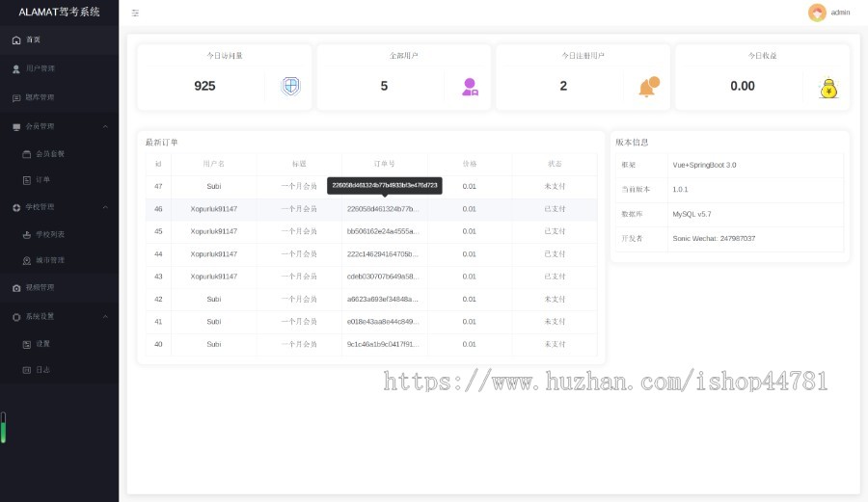Collapse the 学校管理 submenu
This screenshot has height=502, width=868.
point(105,207)
